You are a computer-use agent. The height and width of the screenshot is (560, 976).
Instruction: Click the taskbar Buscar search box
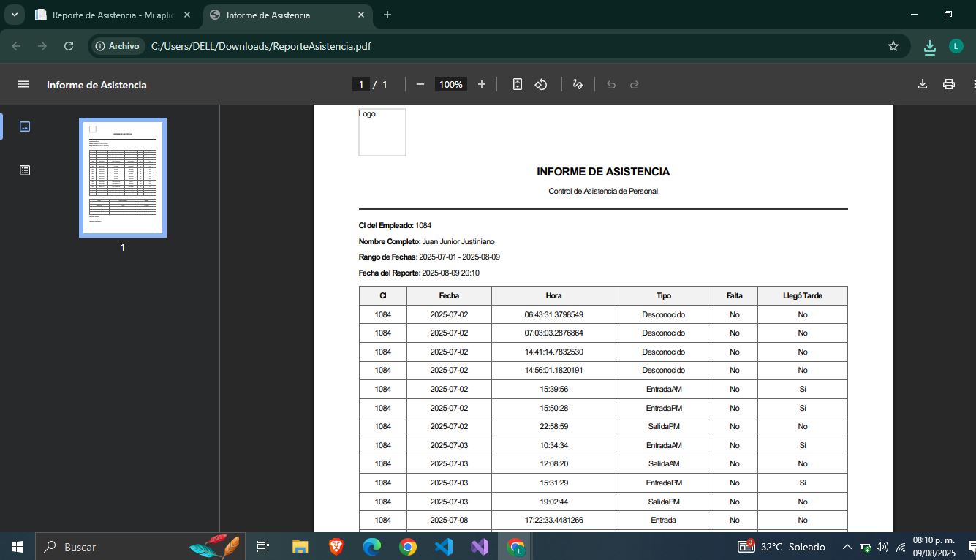(x=139, y=547)
